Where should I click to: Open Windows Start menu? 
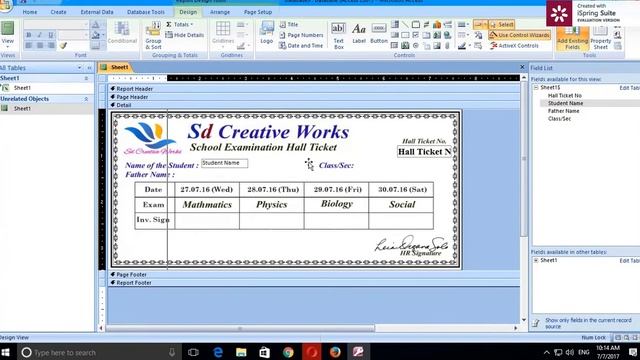point(6,352)
